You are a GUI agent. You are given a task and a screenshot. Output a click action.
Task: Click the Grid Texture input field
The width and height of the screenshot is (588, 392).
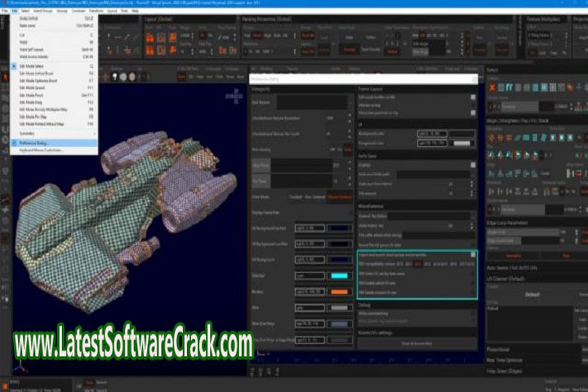click(x=302, y=102)
